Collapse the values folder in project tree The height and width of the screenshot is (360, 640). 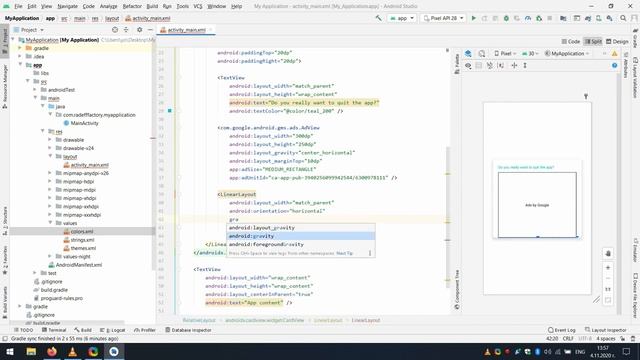(50, 223)
